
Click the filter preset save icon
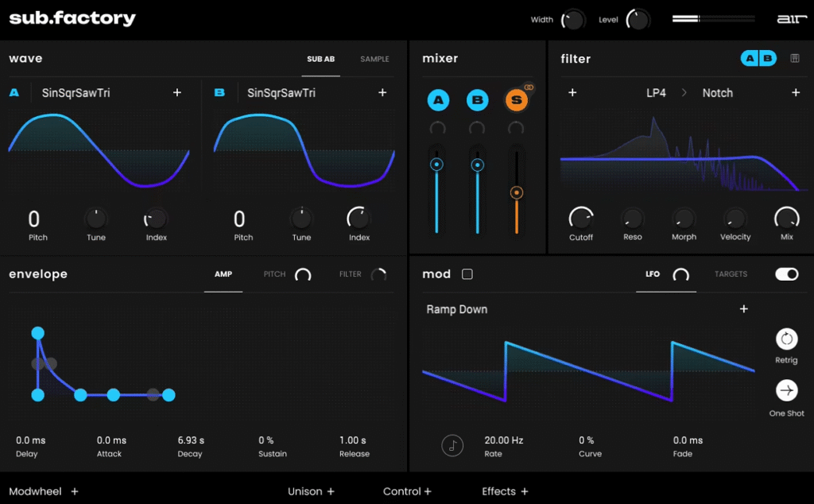794,58
